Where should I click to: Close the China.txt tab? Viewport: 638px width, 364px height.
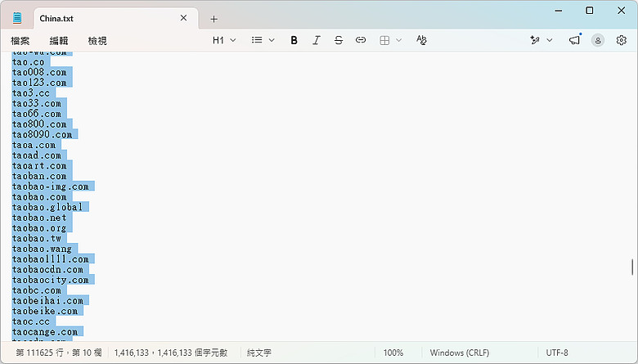click(x=183, y=18)
